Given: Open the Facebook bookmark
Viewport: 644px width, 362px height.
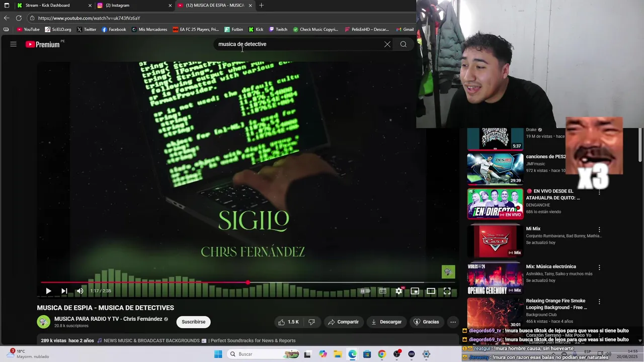Looking at the screenshot, I should pos(114,30).
